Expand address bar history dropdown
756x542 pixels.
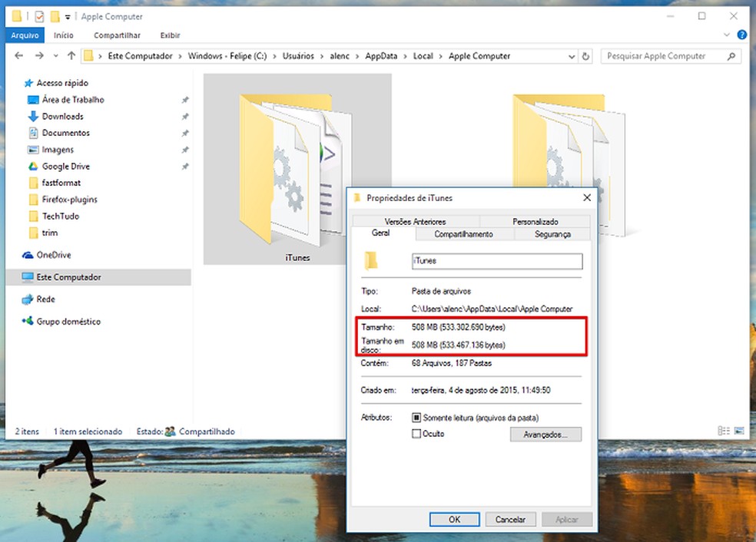[x=572, y=56]
